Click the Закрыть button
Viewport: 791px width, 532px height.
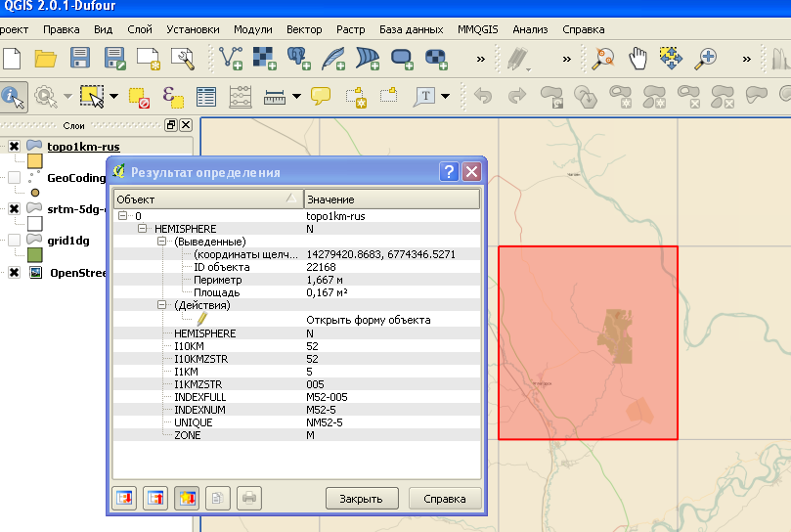[362, 498]
